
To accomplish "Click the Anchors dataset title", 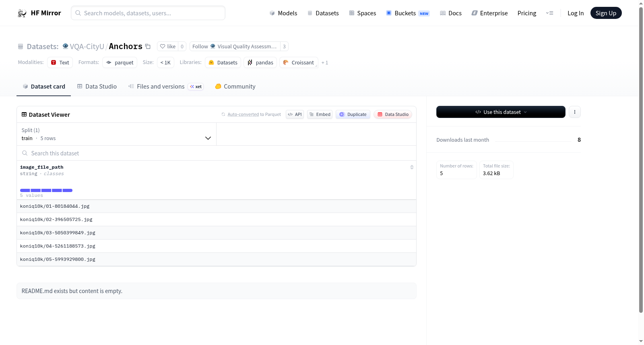I will coord(126,47).
